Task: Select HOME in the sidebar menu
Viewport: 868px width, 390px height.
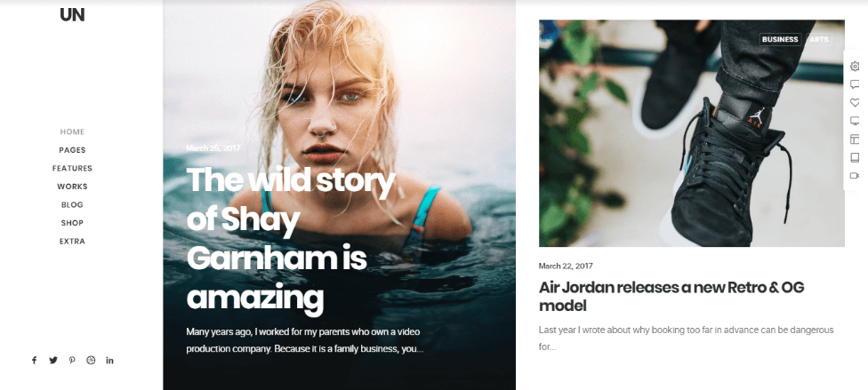Action: (72, 131)
